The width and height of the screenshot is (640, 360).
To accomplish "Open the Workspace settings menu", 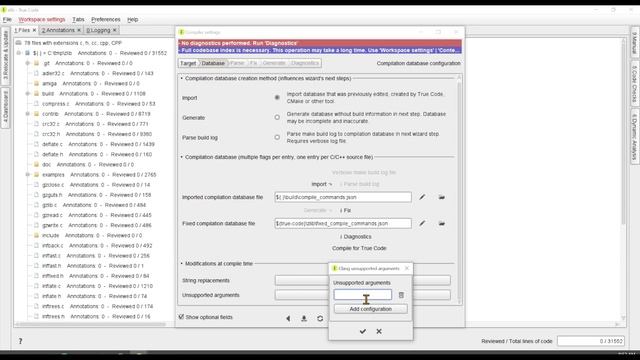I will 42,19.
